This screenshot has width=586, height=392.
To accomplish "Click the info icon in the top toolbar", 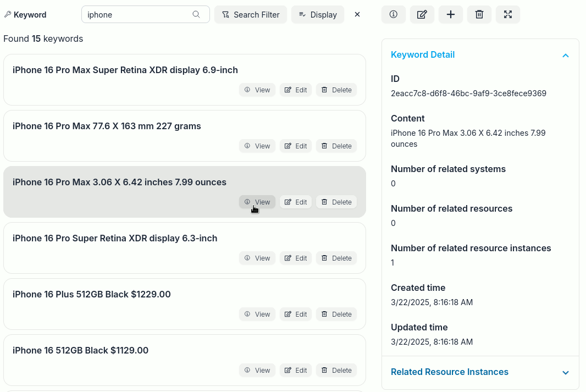I will pos(394,15).
